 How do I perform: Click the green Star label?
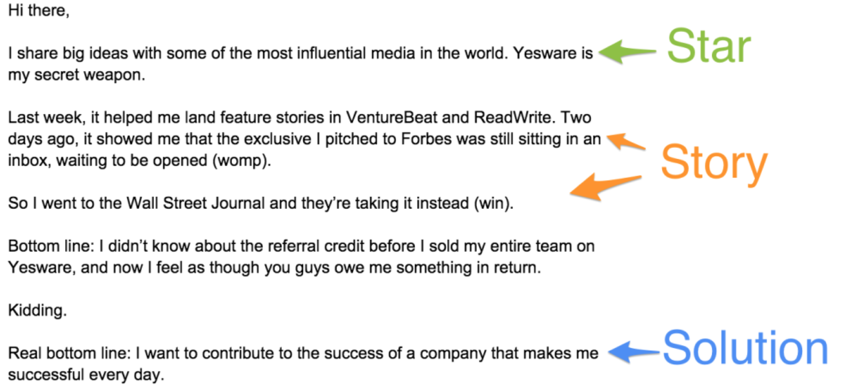[709, 46]
